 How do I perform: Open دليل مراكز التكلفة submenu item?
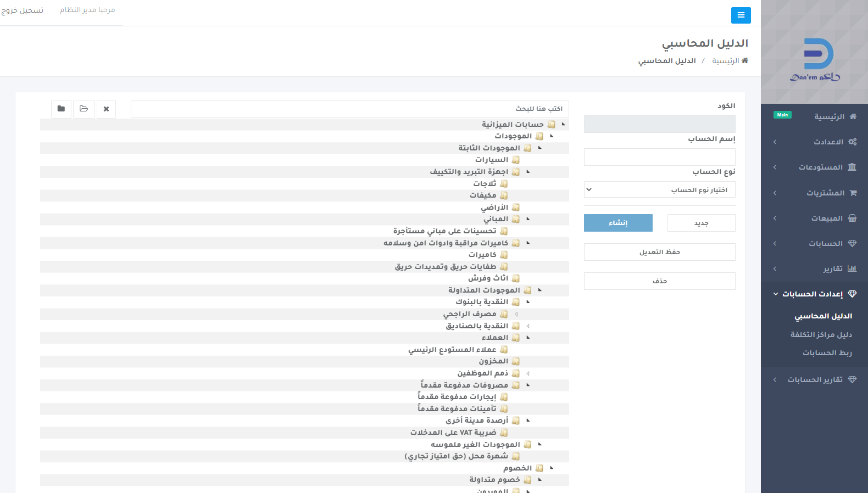click(x=821, y=334)
